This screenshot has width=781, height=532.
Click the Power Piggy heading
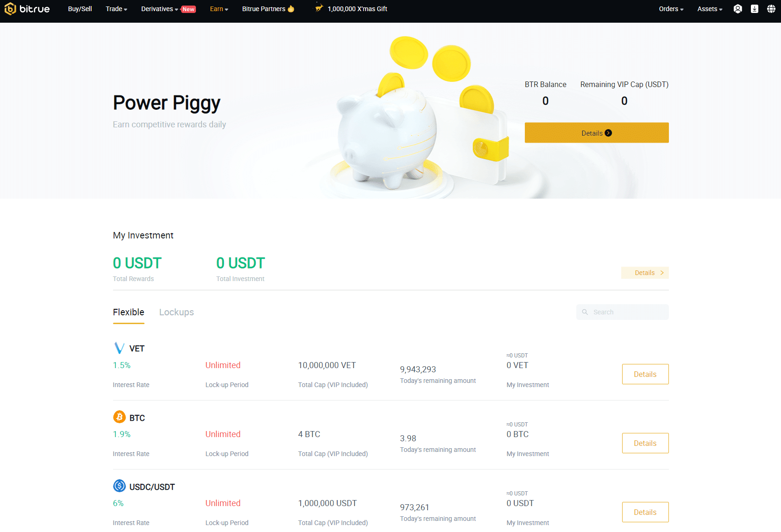(x=167, y=103)
